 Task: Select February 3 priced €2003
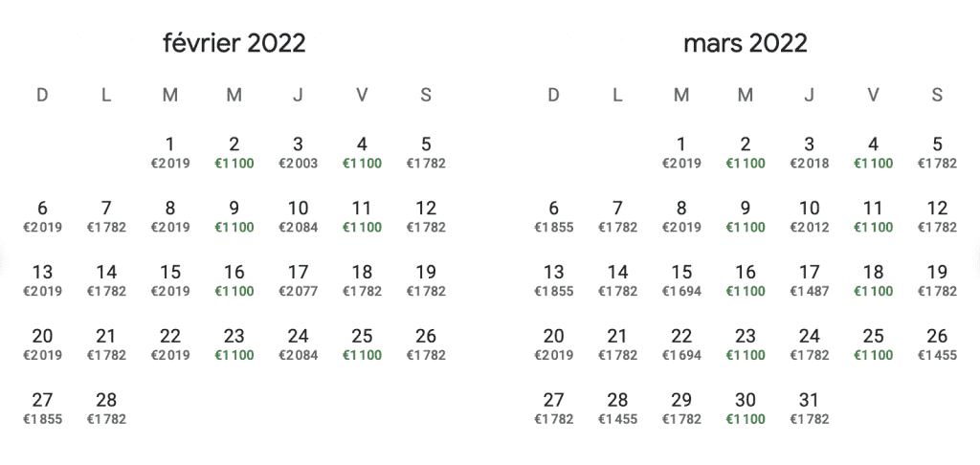(x=299, y=152)
